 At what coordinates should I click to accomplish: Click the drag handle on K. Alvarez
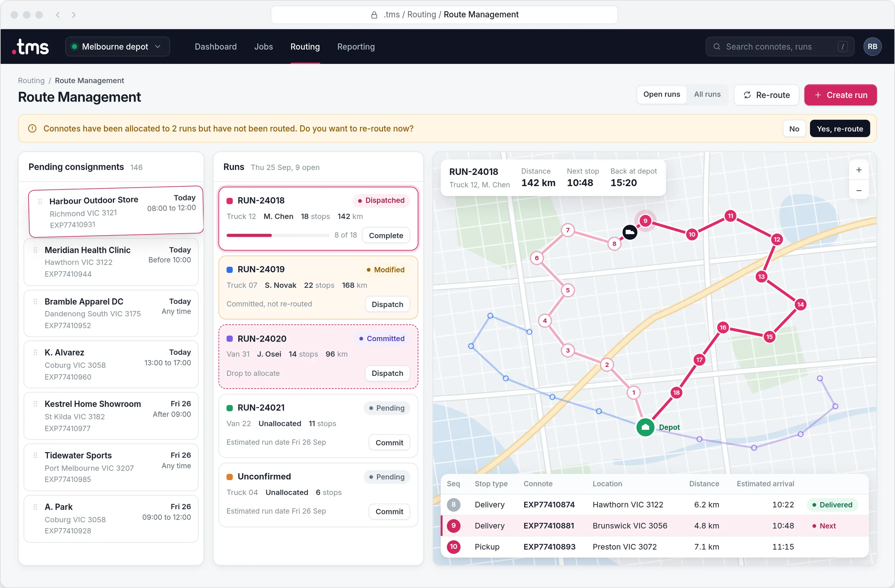pyautogui.click(x=35, y=353)
